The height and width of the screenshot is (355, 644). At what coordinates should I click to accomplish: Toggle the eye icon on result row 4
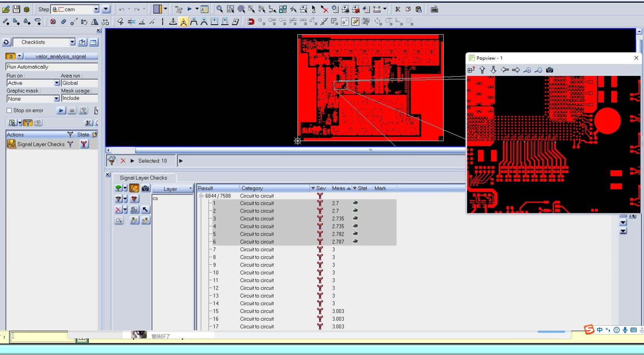pyautogui.click(x=355, y=226)
